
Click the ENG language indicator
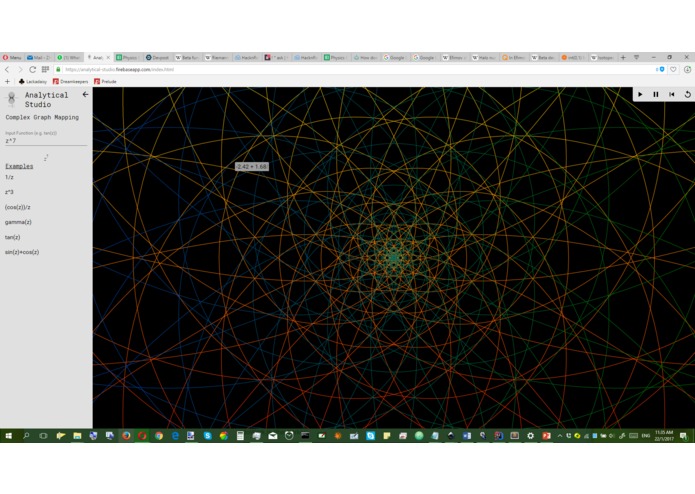pyautogui.click(x=646, y=436)
